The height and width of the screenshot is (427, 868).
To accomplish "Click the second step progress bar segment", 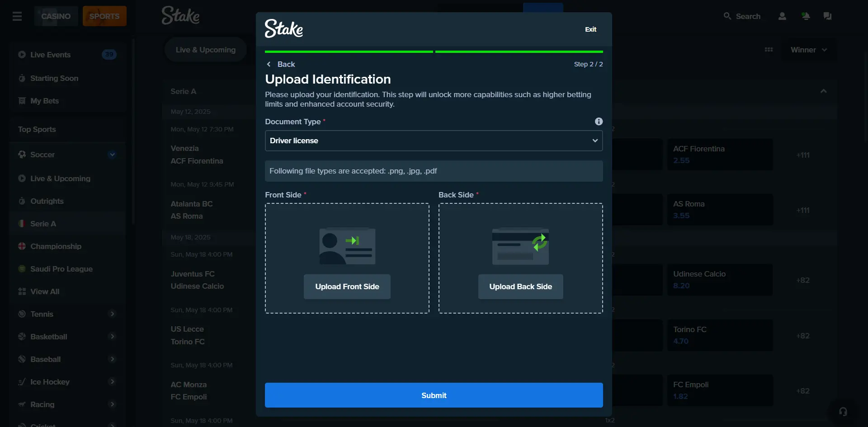I will coord(519,52).
